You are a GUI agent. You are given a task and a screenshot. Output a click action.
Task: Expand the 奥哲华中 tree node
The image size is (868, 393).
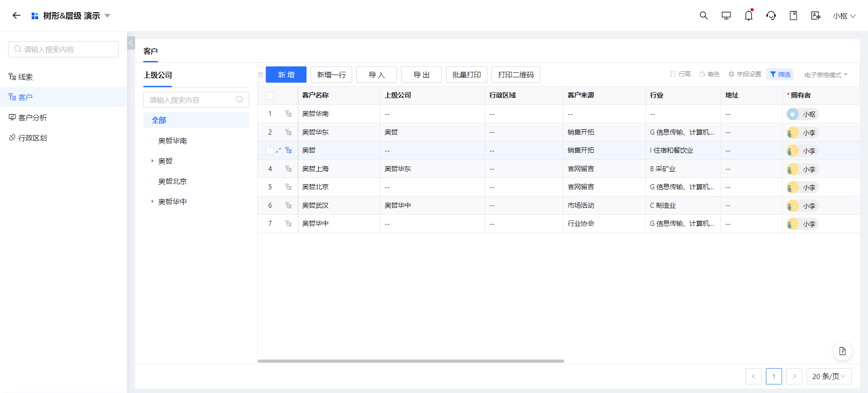[x=152, y=201]
